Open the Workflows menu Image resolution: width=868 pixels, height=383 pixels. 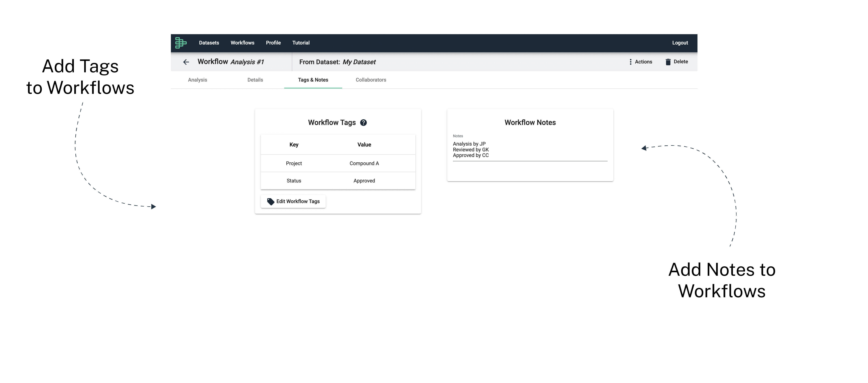click(242, 43)
